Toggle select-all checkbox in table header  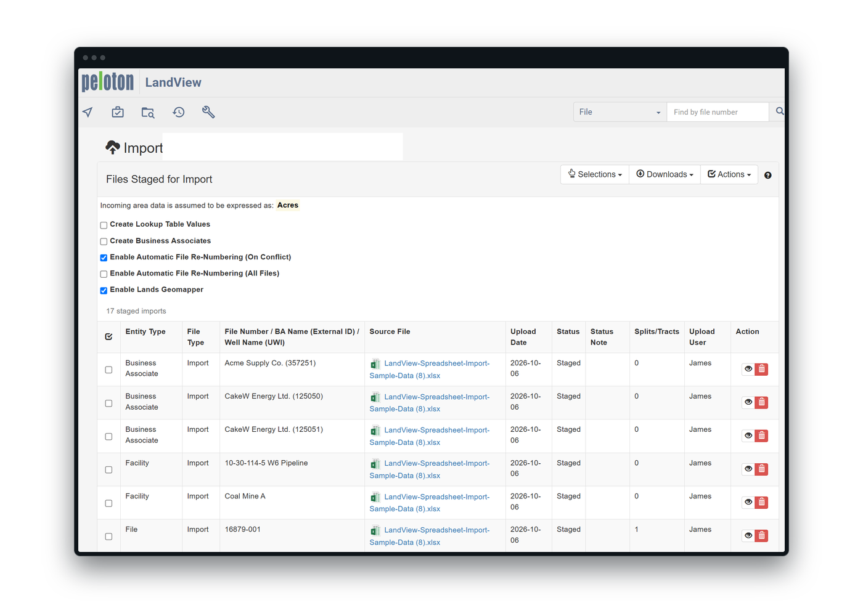[x=108, y=336]
